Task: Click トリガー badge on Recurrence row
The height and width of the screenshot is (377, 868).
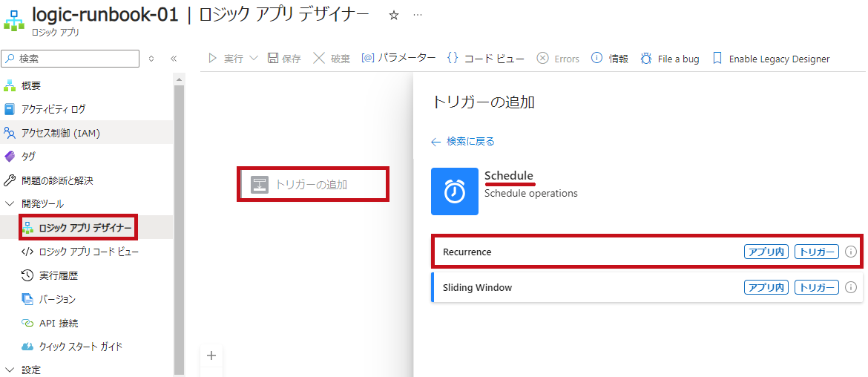Action: (x=817, y=252)
